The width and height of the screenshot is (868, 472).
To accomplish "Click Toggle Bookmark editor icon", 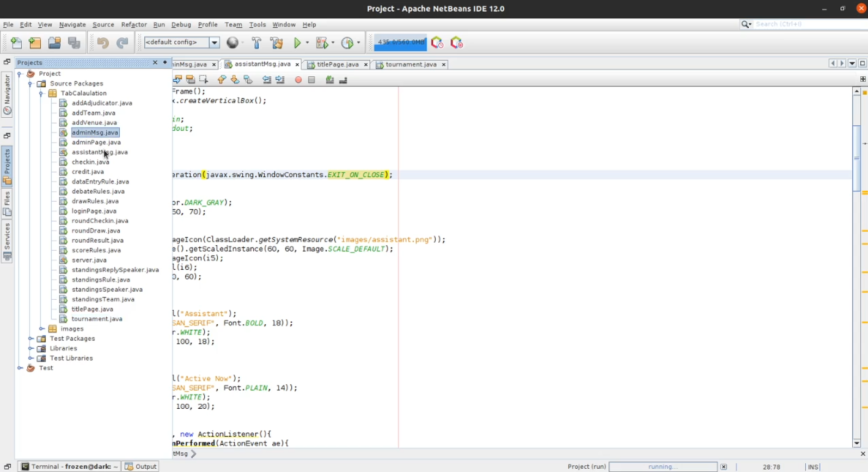I will 248,80.
